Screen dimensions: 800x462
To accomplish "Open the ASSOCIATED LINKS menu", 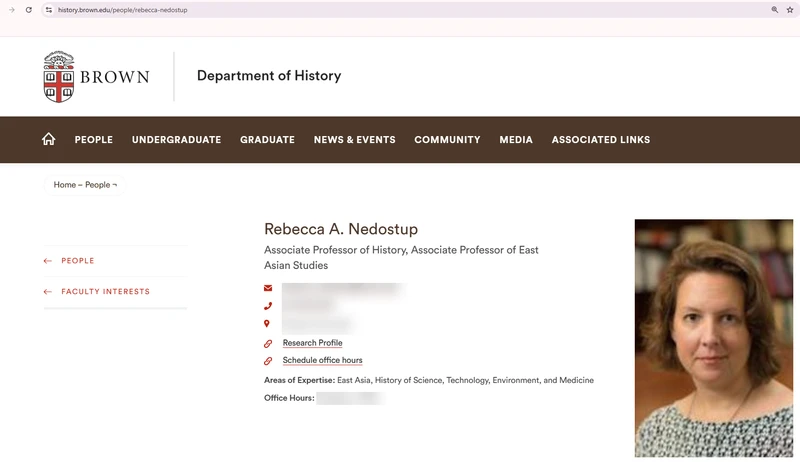I will 601,140.
